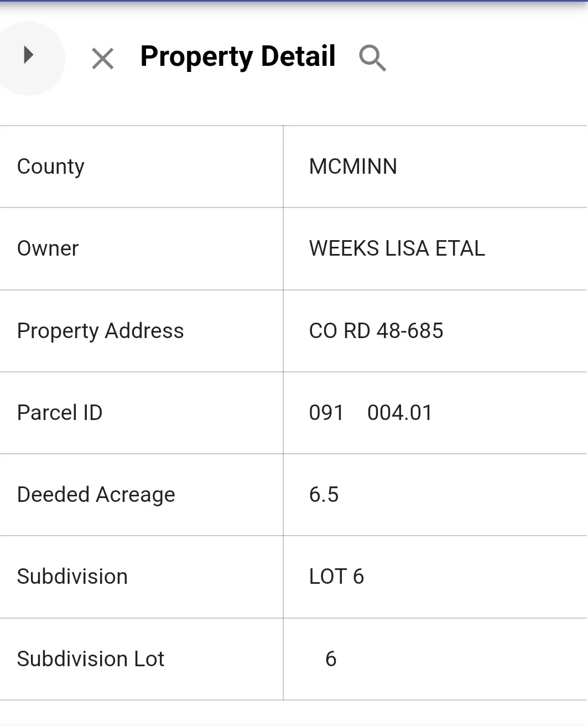588x726 pixels.
Task: Click the word Detail in the heading
Action: (298, 56)
